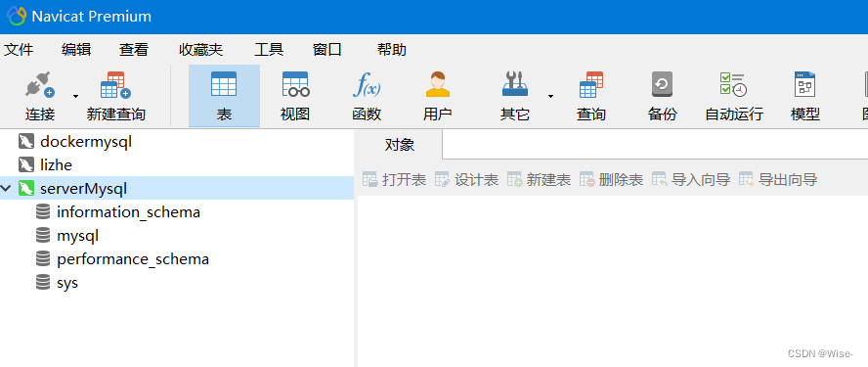
Task: Select the lizhe connection
Action: pos(57,165)
